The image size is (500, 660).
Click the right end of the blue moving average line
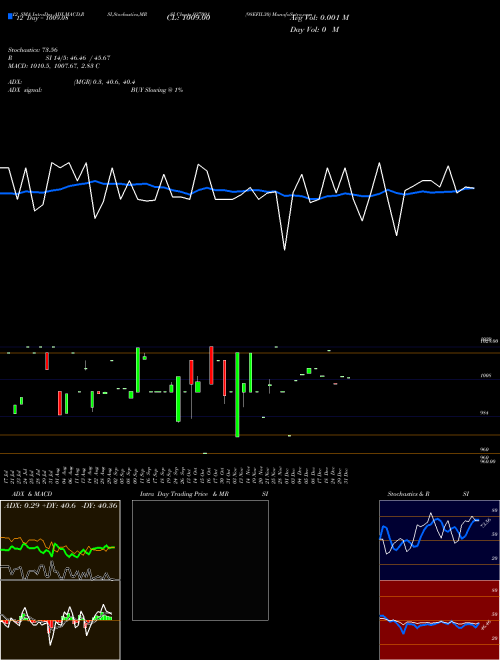click(x=473, y=188)
